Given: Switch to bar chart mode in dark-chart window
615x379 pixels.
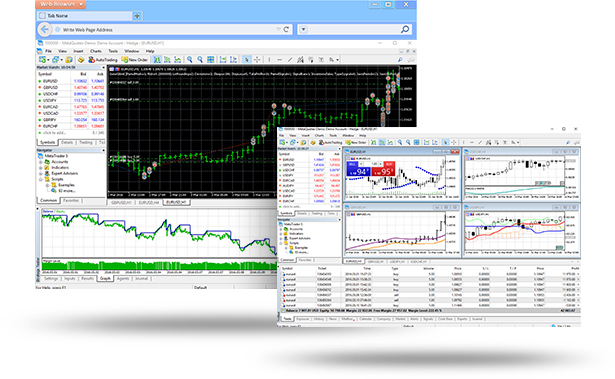Looking at the screenshot, I should (157, 60).
